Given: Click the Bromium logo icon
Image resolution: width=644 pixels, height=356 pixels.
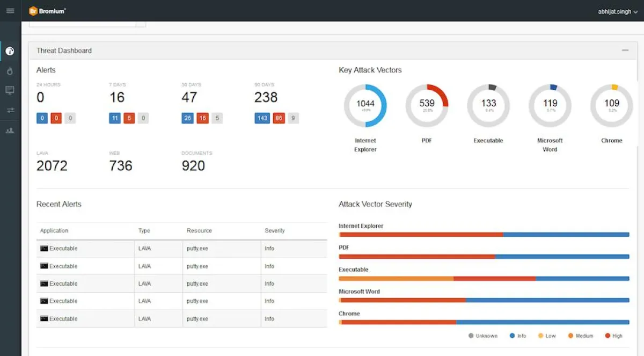Looking at the screenshot, I should [33, 11].
